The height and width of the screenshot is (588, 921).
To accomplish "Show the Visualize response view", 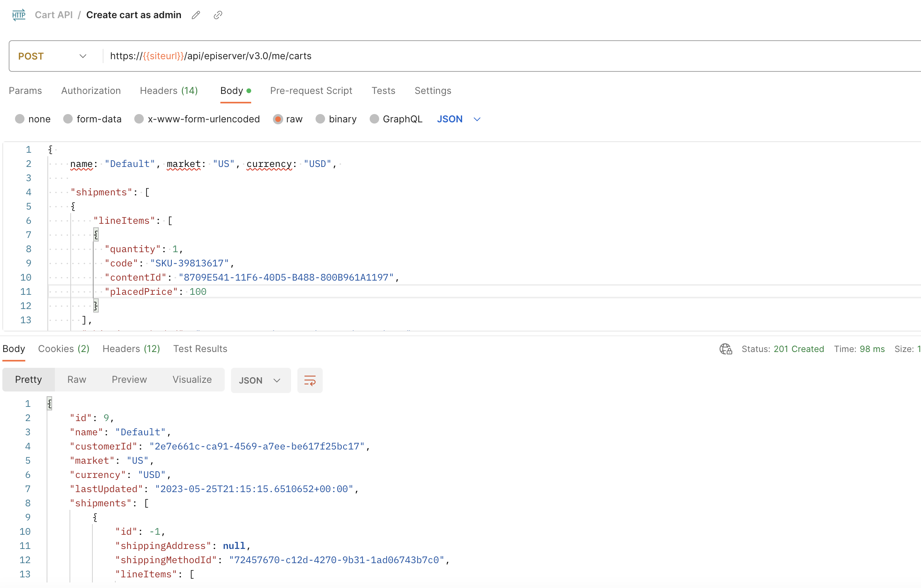I will 192,380.
